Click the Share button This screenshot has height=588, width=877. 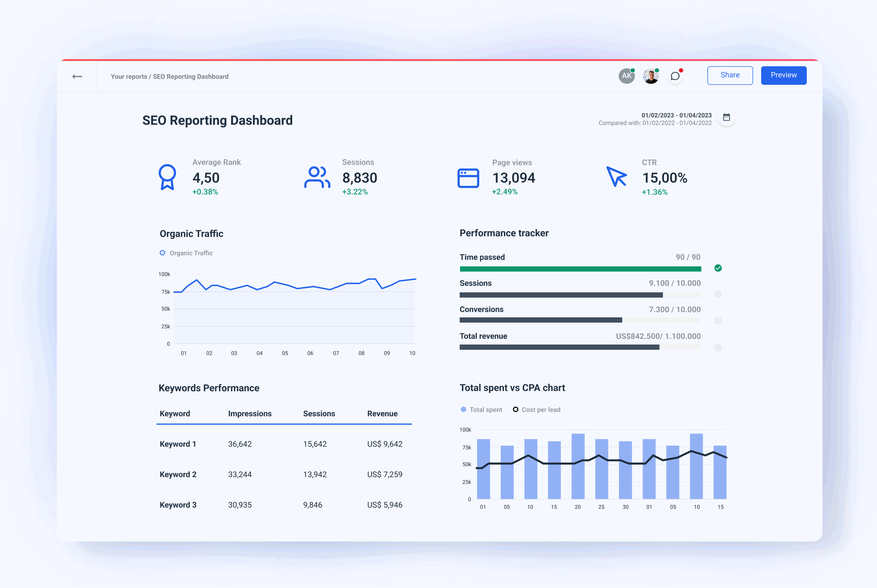pos(730,75)
